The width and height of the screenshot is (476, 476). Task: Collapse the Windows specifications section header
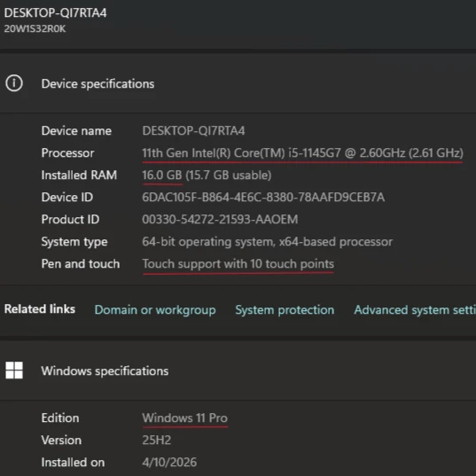tap(238, 371)
